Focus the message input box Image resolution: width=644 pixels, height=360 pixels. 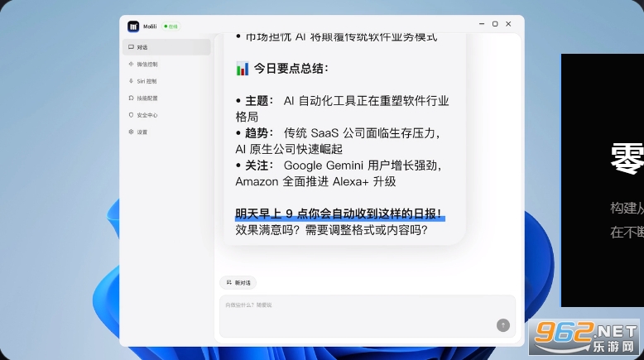[x=368, y=315]
